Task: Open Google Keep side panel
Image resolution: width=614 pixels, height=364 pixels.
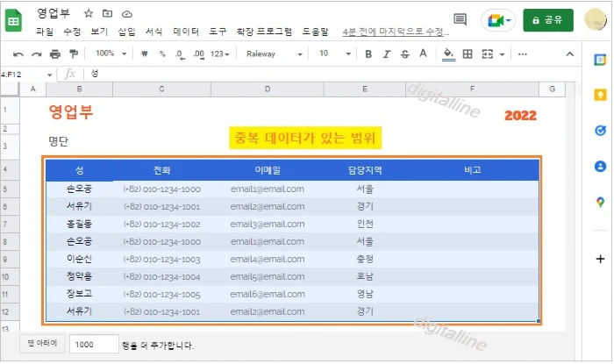Action: (x=600, y=95)
